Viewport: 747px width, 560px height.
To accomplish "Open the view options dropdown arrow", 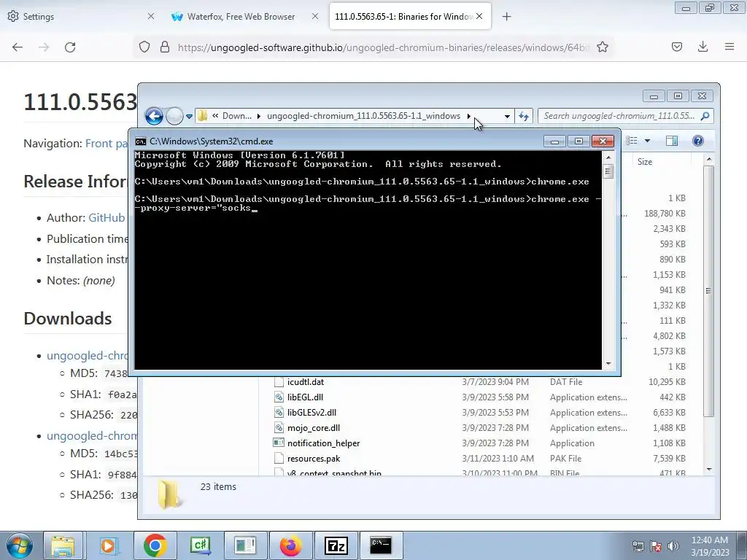I will 647,141.
